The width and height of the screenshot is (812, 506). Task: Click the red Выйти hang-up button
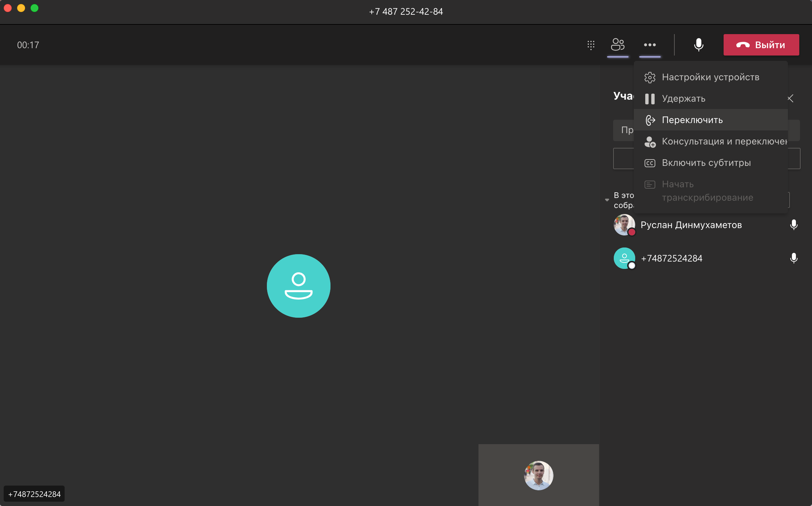click(761, 45)
